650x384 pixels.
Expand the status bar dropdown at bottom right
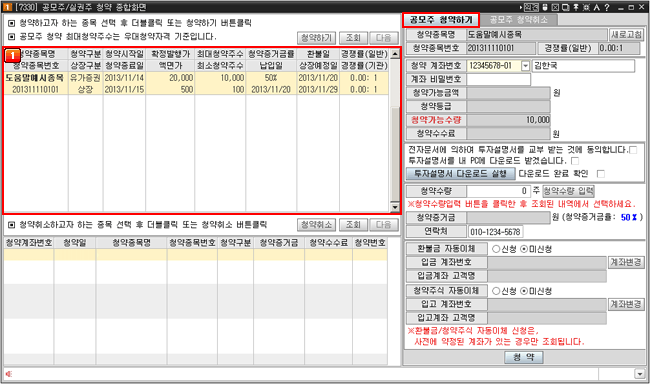pos(639,374)
